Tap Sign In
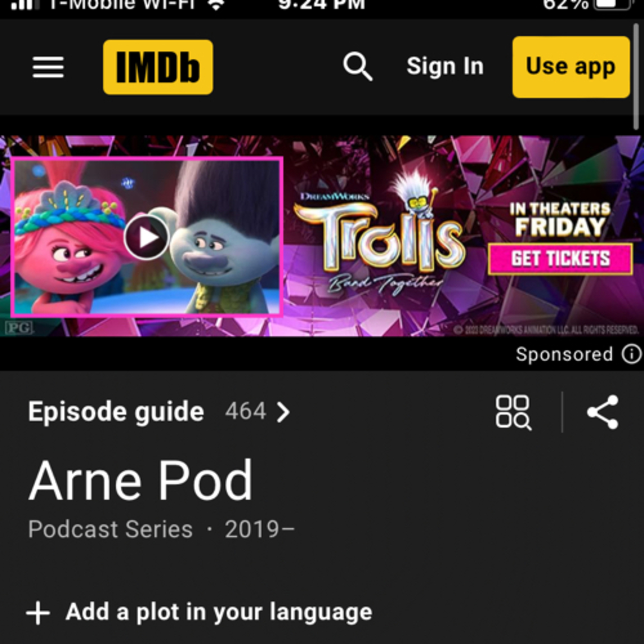Screen dimensions: 644x644 pyautogui.click(x=445, y=66)
